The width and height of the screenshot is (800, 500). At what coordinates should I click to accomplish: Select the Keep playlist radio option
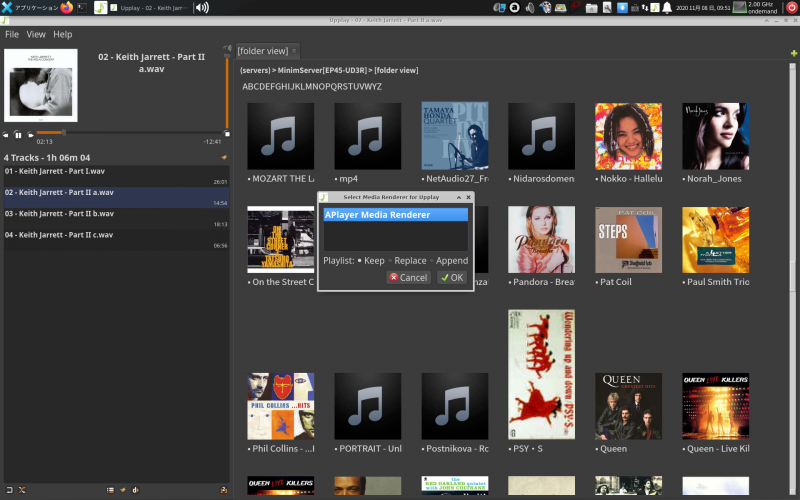click(371, 261)
